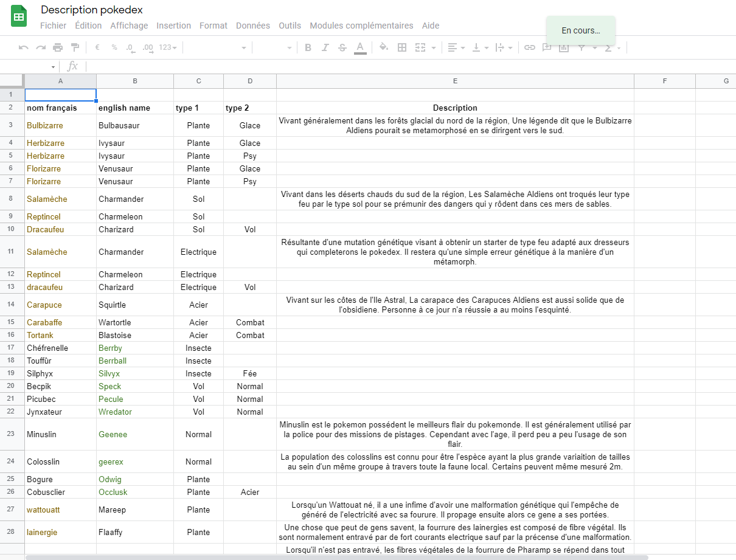Select row 2 header
This screenshot has height=560, width=736.
click(12, 108)
